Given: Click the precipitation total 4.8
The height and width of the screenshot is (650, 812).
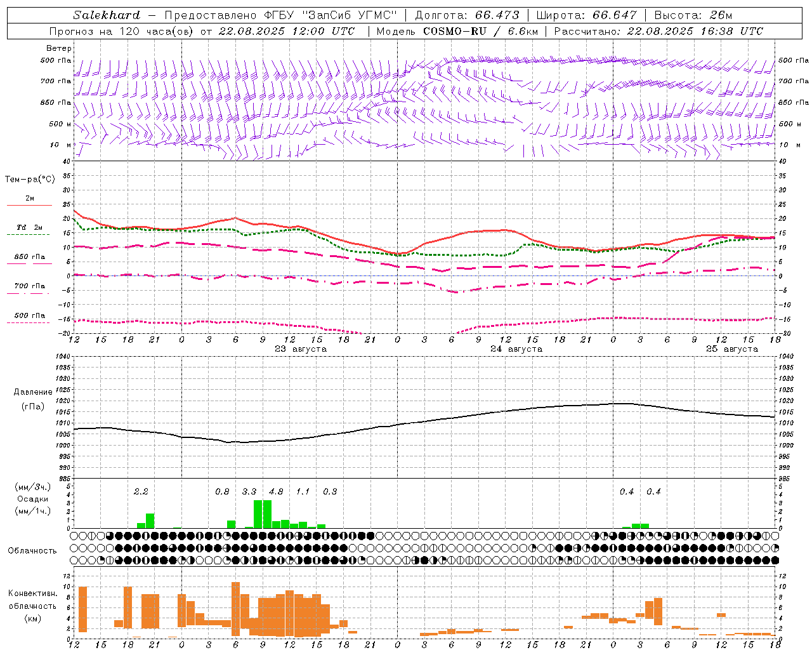Looking at the screenshot, I should point(276,491).
